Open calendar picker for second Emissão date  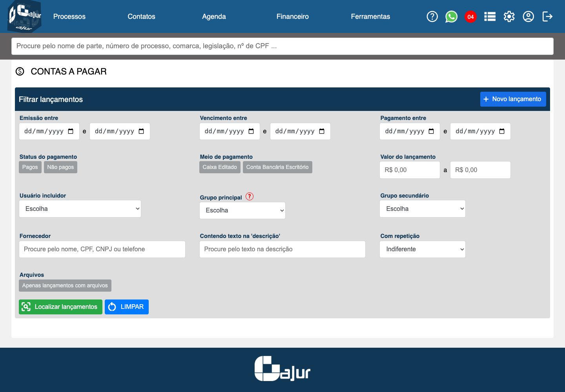tap(141, 131)
